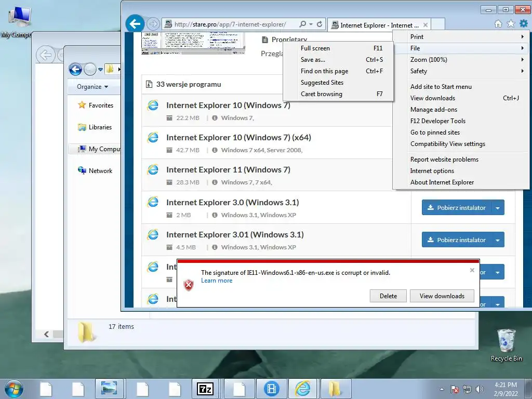Click the IE icon beside Internet Explorer 3.01

point(153,234)
